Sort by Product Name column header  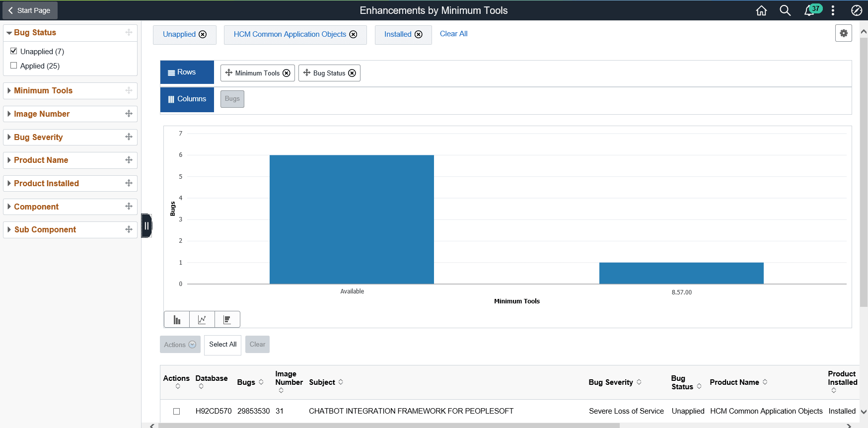tap(738, 382)
